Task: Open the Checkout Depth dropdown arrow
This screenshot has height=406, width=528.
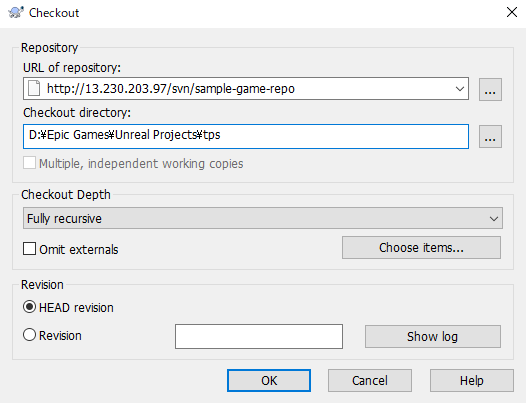Action: coord(494,218)
